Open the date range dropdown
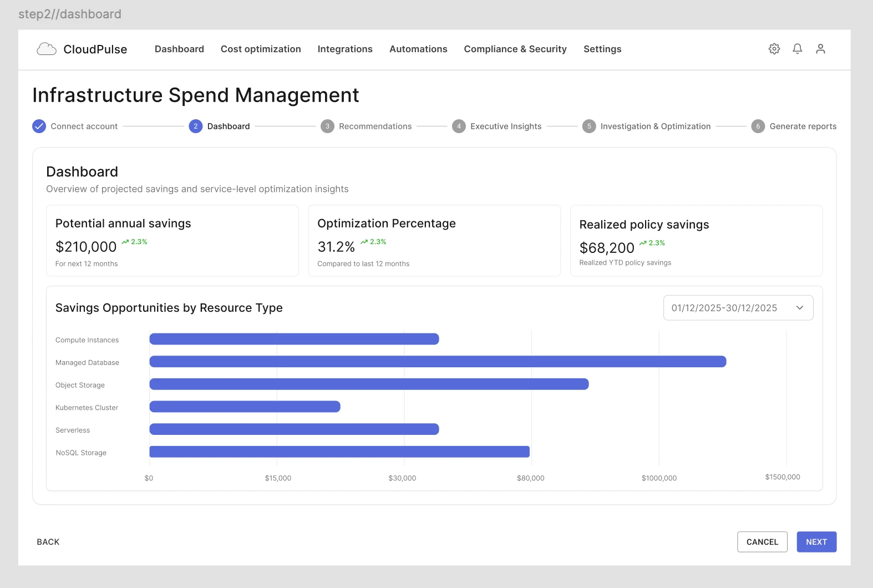873x588 pixels. tap(738, 308)
